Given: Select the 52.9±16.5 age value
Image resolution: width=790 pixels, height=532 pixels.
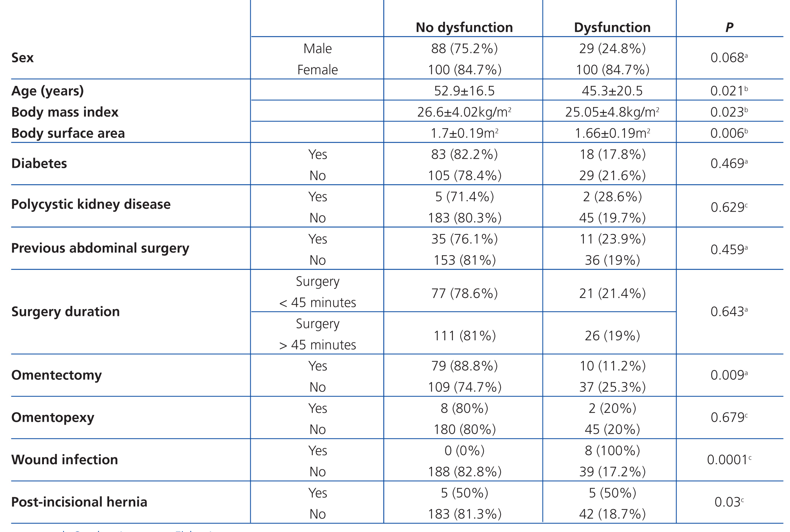Looking at the screenshot, I should pos(464,91).
